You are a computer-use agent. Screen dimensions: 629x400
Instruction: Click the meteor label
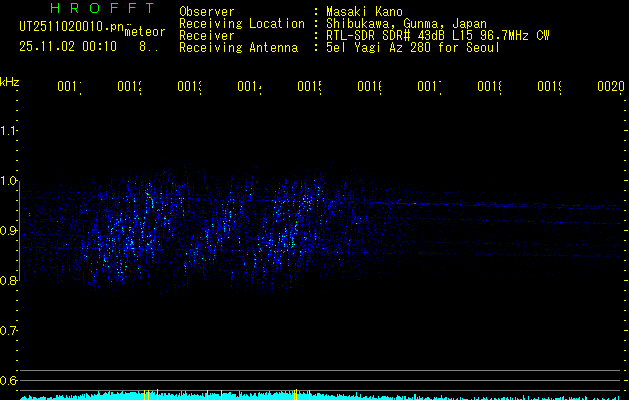145,32
